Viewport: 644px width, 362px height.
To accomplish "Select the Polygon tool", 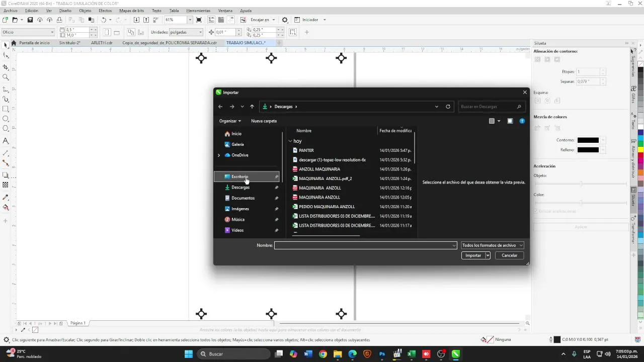I will tap(6, 129).
